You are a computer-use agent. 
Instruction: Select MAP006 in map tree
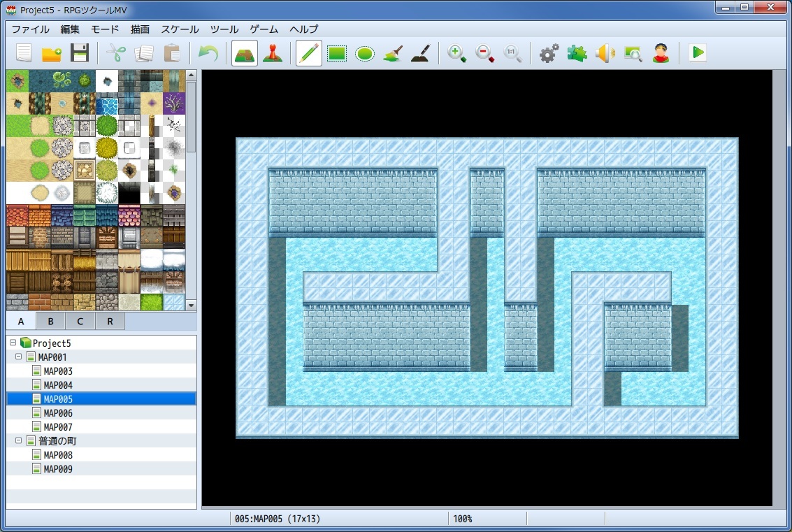click(57, 413)
